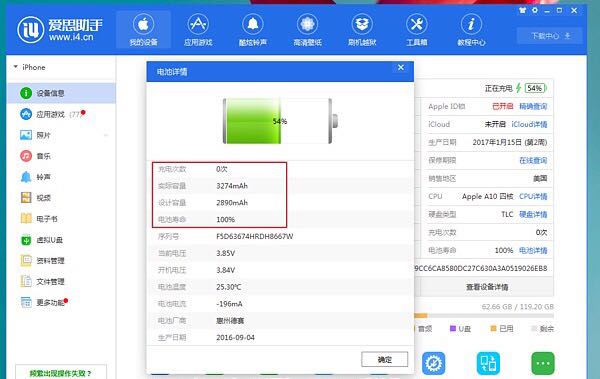
Task: Select the 3.85V current voltage value
Action: pyautogui.click(x=225, y=253)
